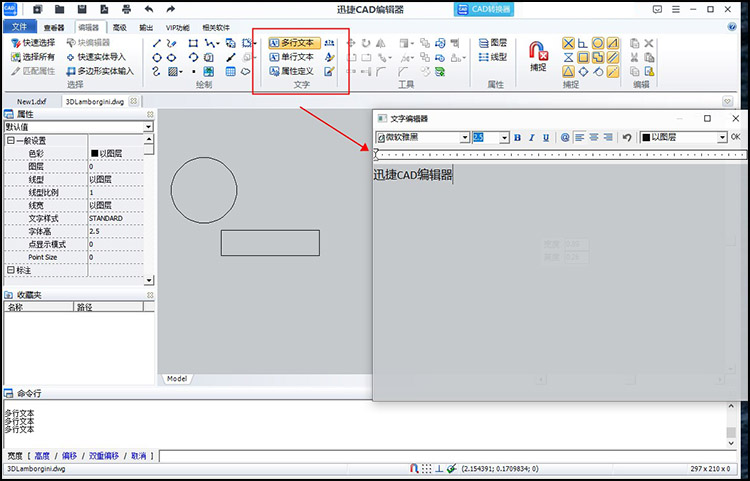
Task: Click the print icon in quick toolbar
Action: (126, 9)
